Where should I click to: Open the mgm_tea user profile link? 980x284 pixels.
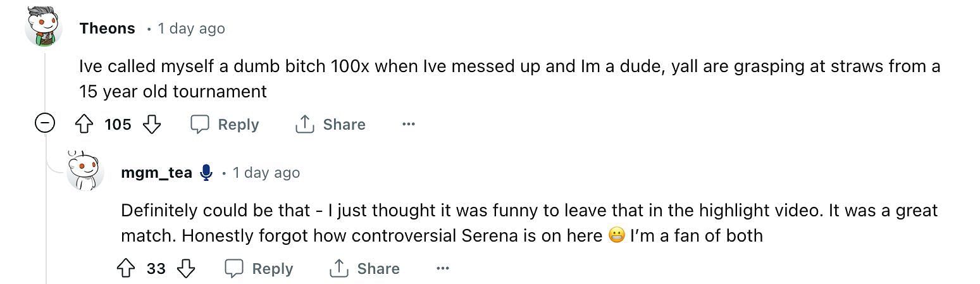[156, 173]
